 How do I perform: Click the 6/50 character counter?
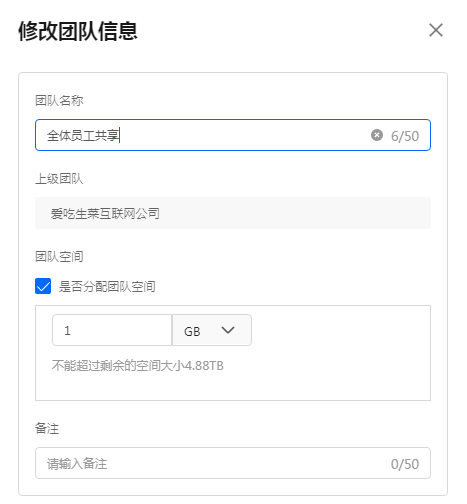tap(405, 136)
